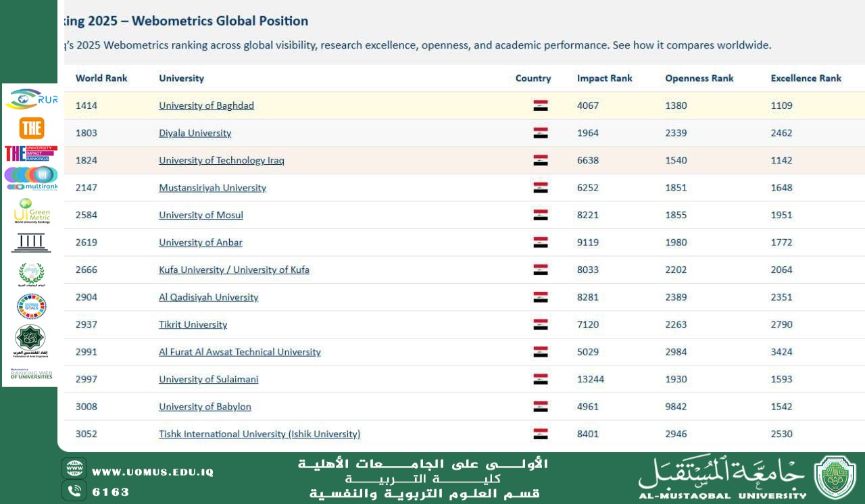Open the University of Mosul link

point(201,215)
